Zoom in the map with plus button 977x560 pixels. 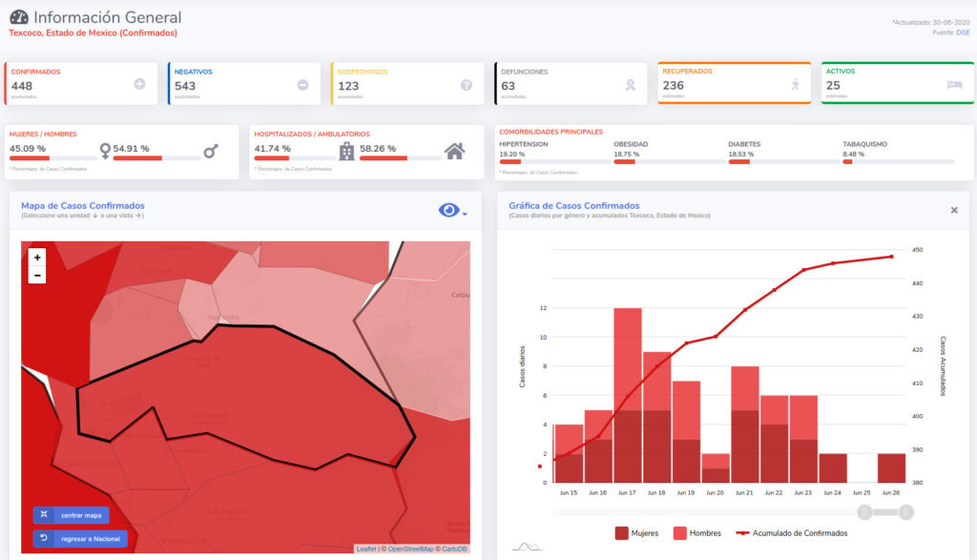coord(37,258)
